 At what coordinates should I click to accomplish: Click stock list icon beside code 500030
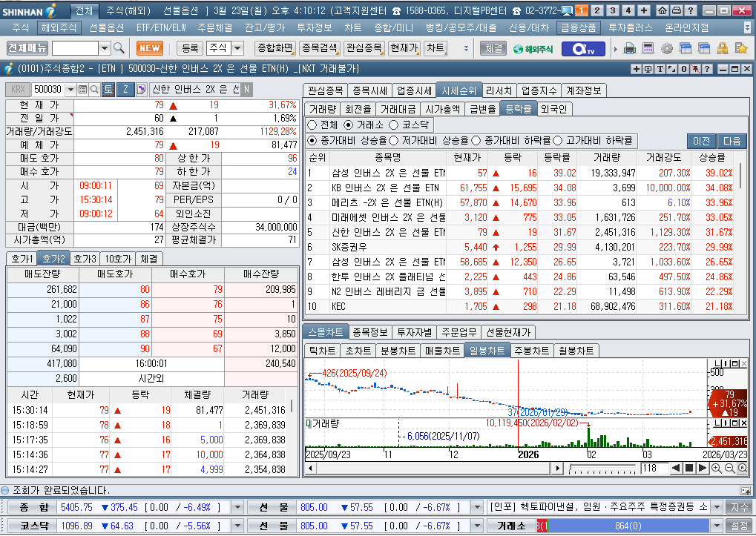coord(82,89)
